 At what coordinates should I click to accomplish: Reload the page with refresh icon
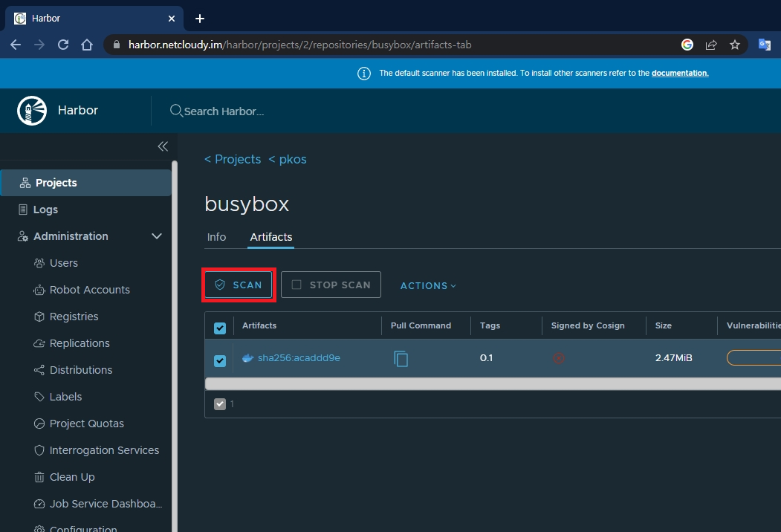tap(63, 45)
